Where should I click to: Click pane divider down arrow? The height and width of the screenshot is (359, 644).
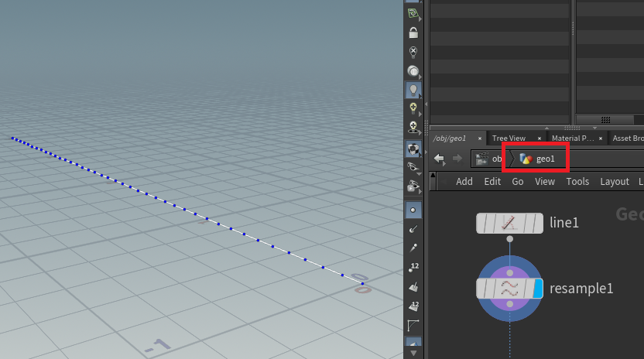pyautogui.click(x=594, y=128)
